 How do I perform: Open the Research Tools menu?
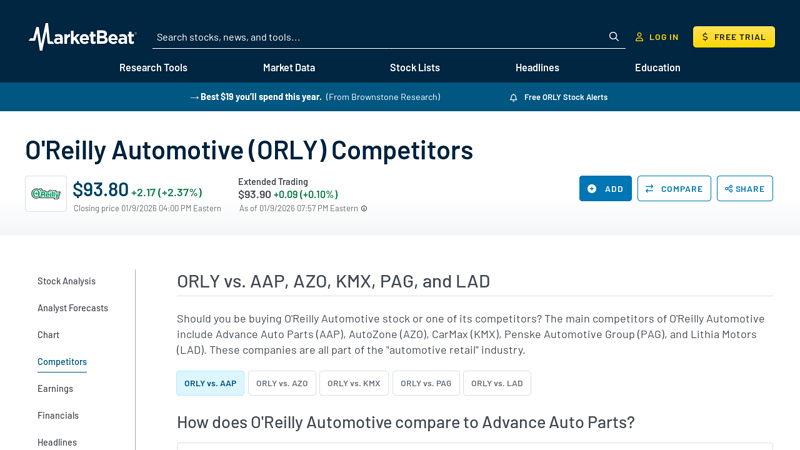click(153, 67)
